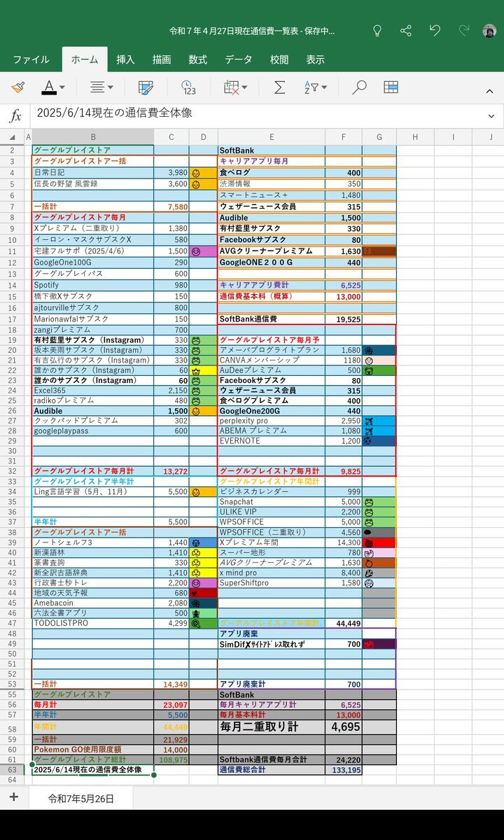
Task: Select row 58 header
Action: tap(12, 727)
